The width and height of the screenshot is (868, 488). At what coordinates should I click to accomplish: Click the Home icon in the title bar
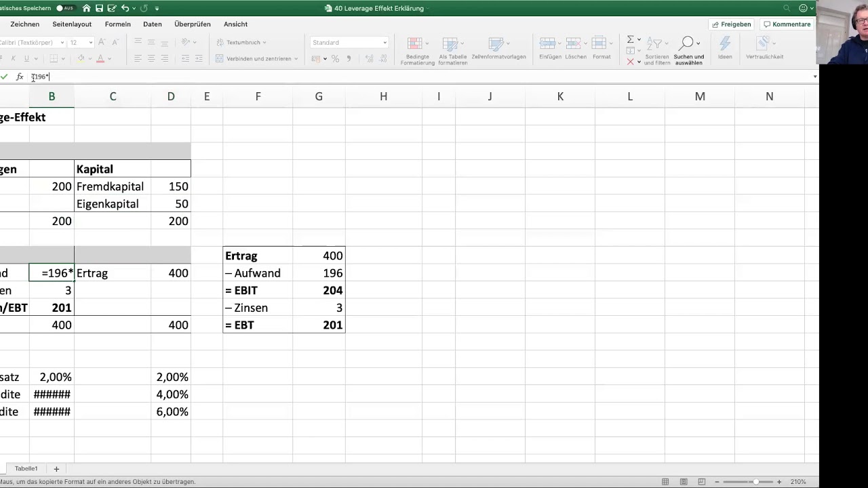coord(86,8)
